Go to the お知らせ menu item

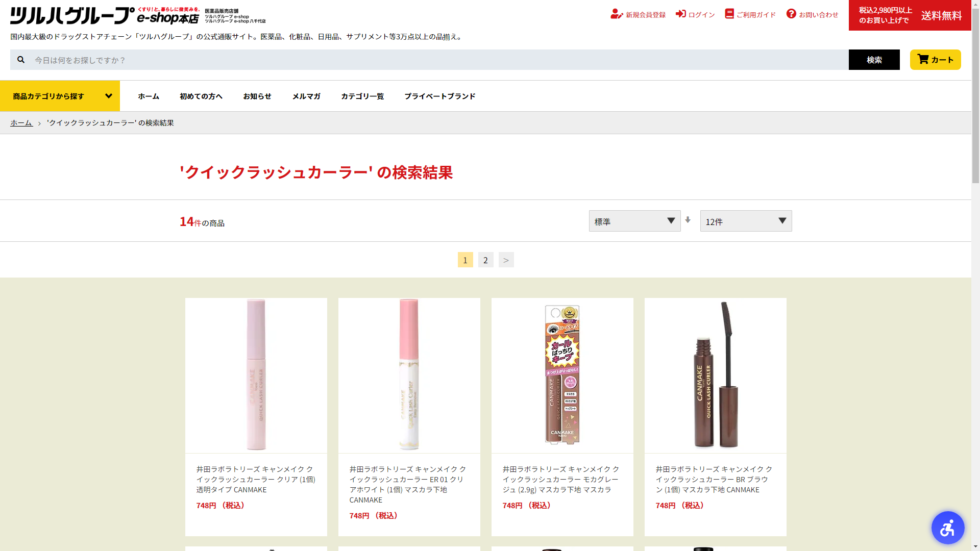(257, 96)
